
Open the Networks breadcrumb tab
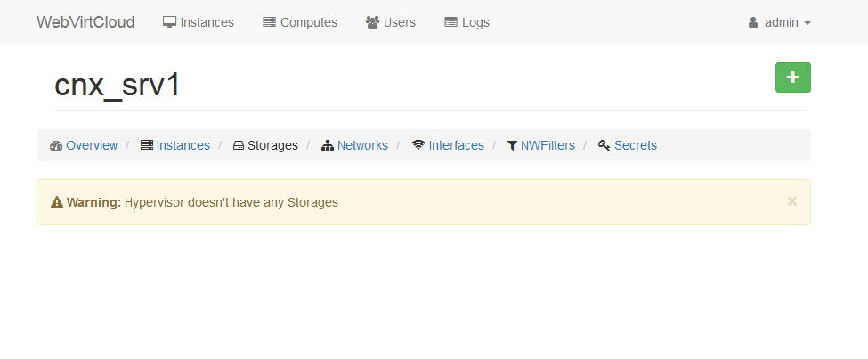click(x=362, y=145)
